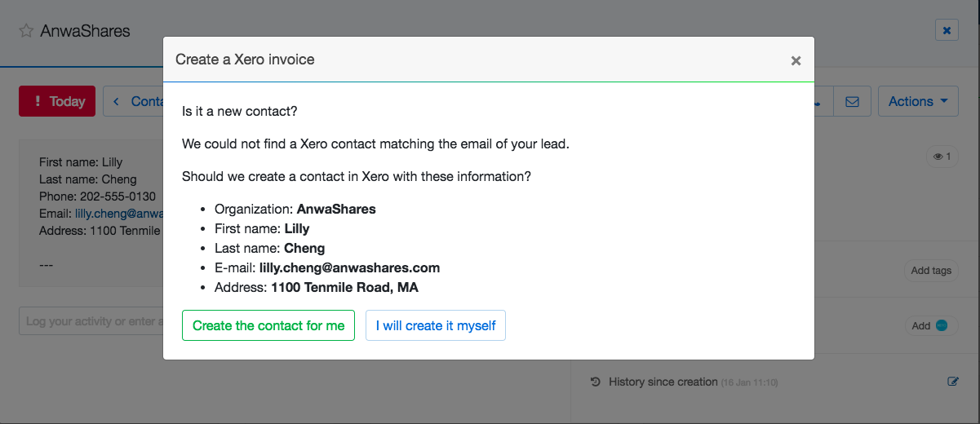Click the Create a Xero invoice header
This screenshot has width=980, height=424.
click(x=245, y=60)
